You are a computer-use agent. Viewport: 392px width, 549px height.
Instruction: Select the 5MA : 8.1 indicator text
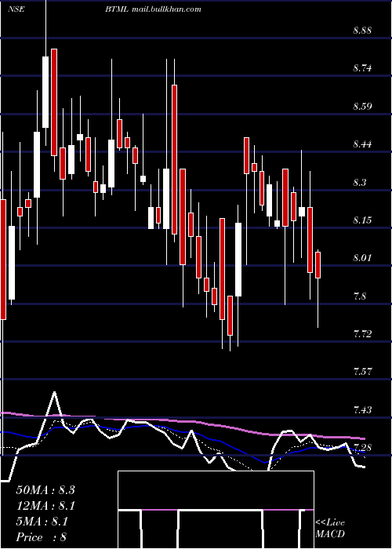[42, 522]
